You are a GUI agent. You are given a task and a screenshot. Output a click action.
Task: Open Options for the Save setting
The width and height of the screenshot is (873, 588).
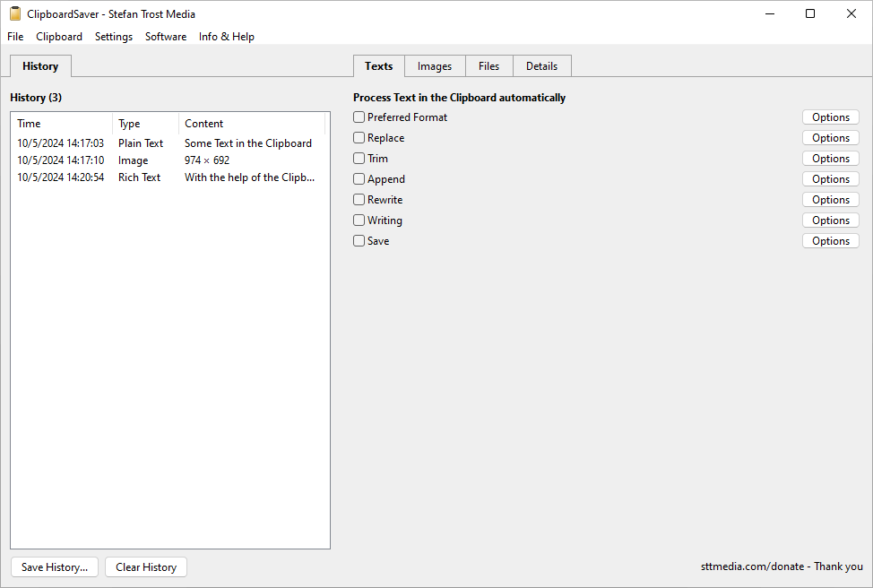click(x=830, y=241)
